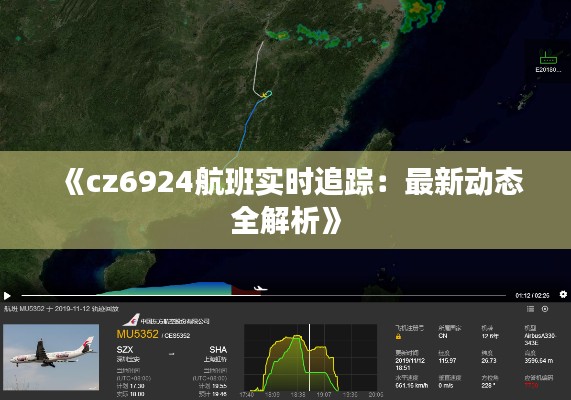The width and height of the screenshot is (571, 400).
Task: Click the 3596.64 m altitude value
Action: (x=539, y=361)
